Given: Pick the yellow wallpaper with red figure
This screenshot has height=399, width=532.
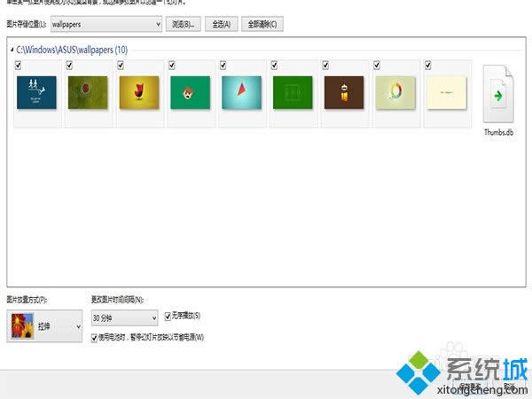Looking at the screenshot, I should [x=138, y=93].
